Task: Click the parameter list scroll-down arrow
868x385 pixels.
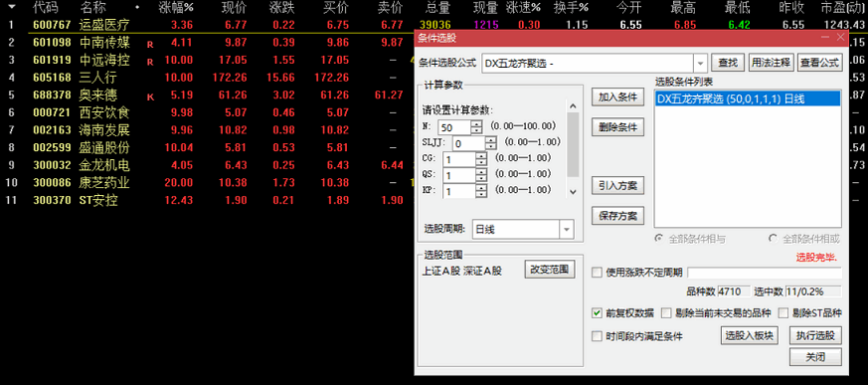Action: [x=573, y=192]
